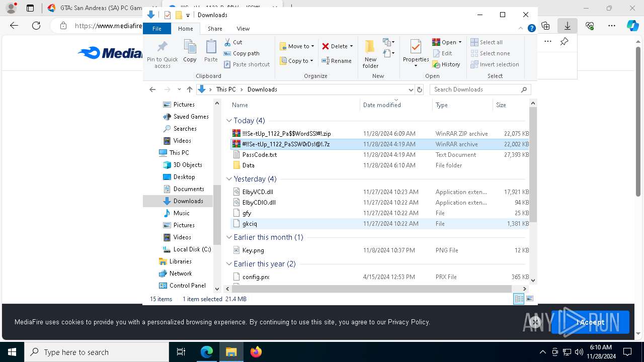
Task: Refresh the Downloads folder view
Action: (420, 89)
